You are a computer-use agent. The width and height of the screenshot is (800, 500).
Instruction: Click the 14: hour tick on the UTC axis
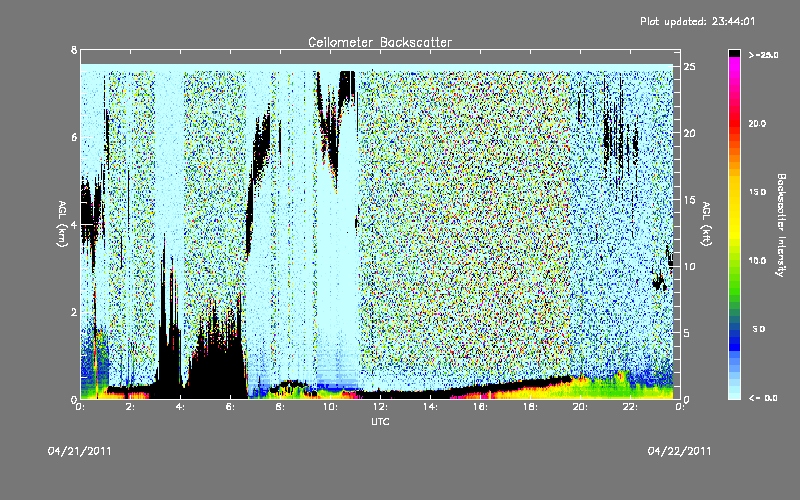click(430, 407)
